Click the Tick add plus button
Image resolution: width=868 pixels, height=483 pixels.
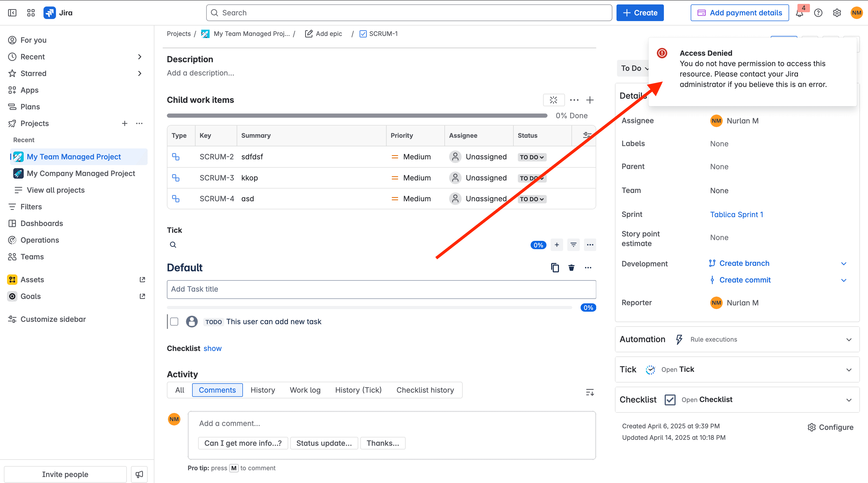click(x=557, y=245)
